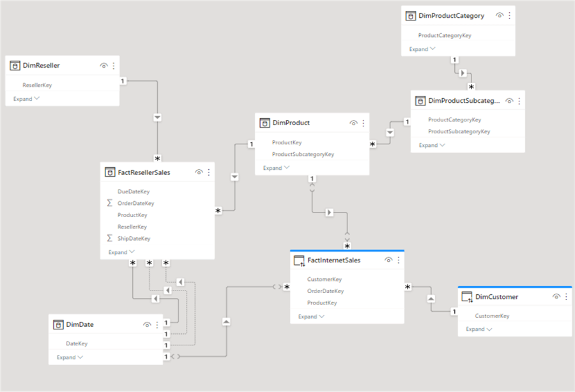This screenshot has width=575, height=392.
Task: Click the DimCustomer table icon
Action: 467,297
